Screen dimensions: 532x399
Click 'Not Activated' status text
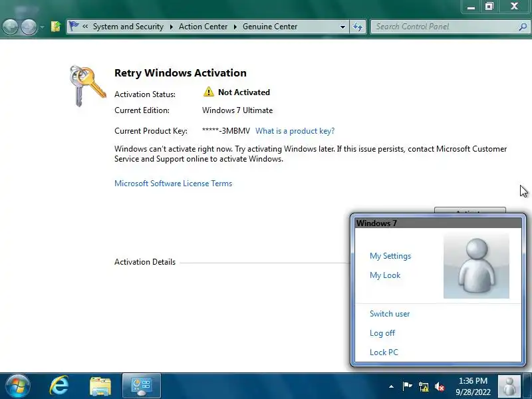click(244, 92)
